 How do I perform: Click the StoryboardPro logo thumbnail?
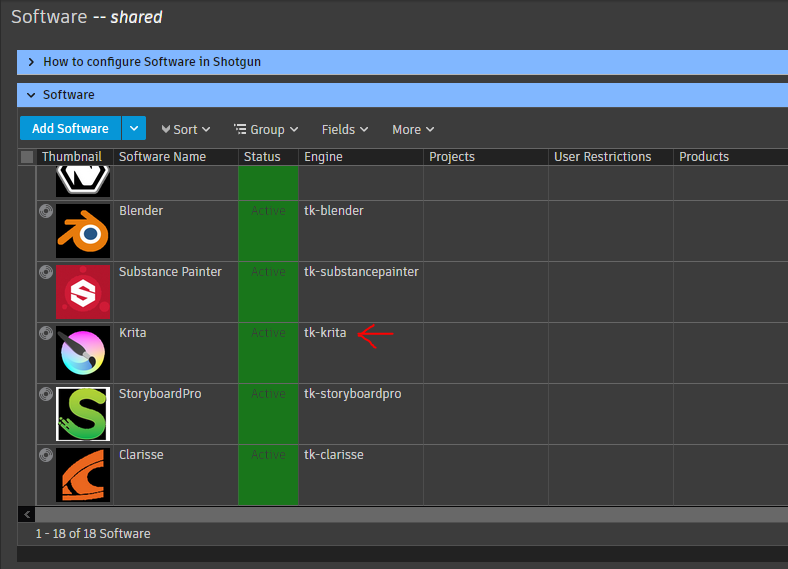tap(83, 414)
